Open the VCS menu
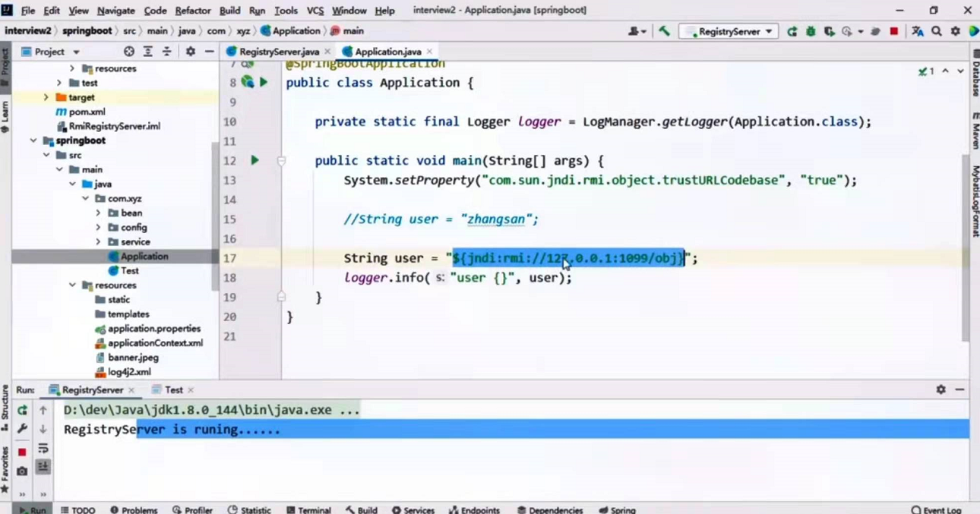The width and height of the screenshot is (980, 514). click(315, 11)
